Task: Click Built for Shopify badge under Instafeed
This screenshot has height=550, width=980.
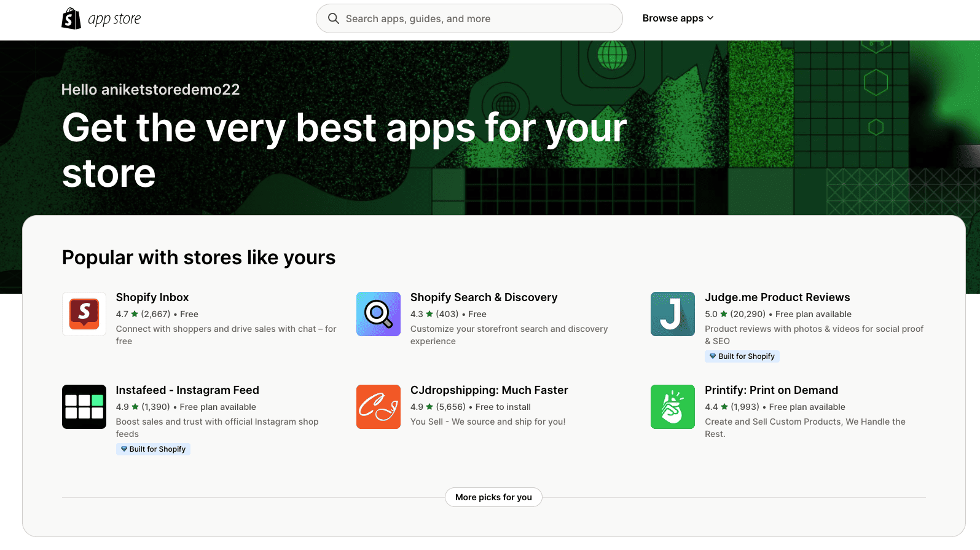Action: (x=153, y=449)
